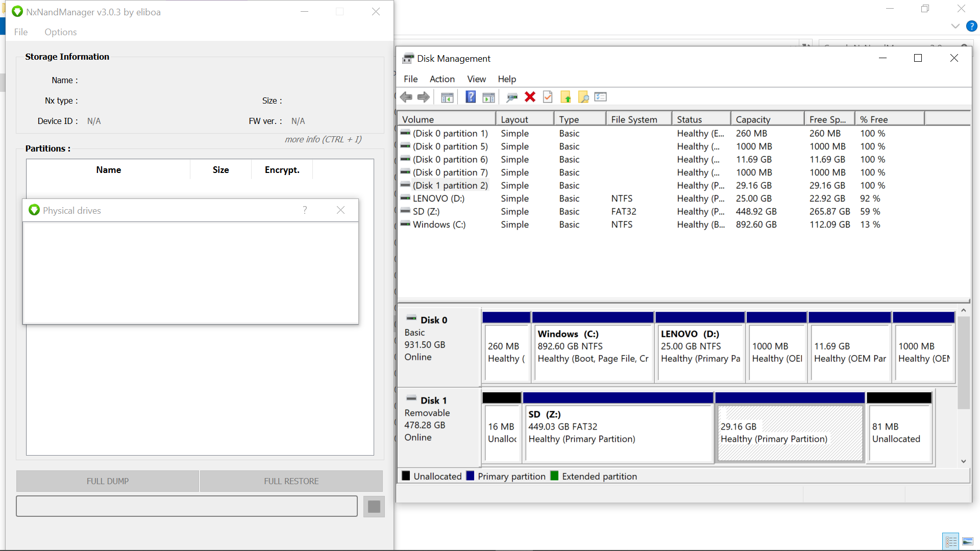Screen dimensions: 980x551
Task: Open Help via the blue question mark toolbar icon
Action: click(470, 97)
